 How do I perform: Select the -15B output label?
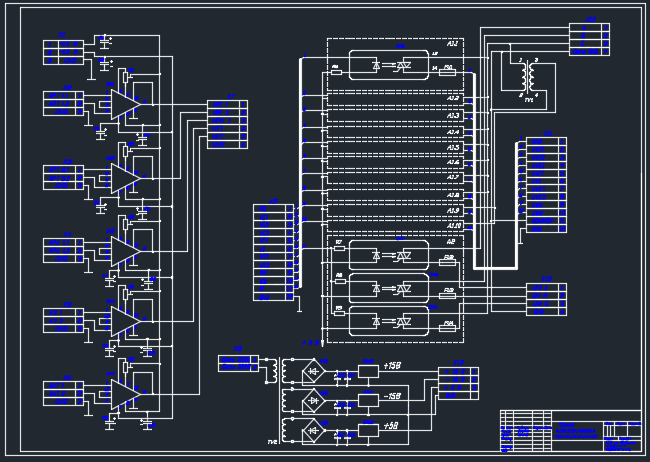[392, 396]
